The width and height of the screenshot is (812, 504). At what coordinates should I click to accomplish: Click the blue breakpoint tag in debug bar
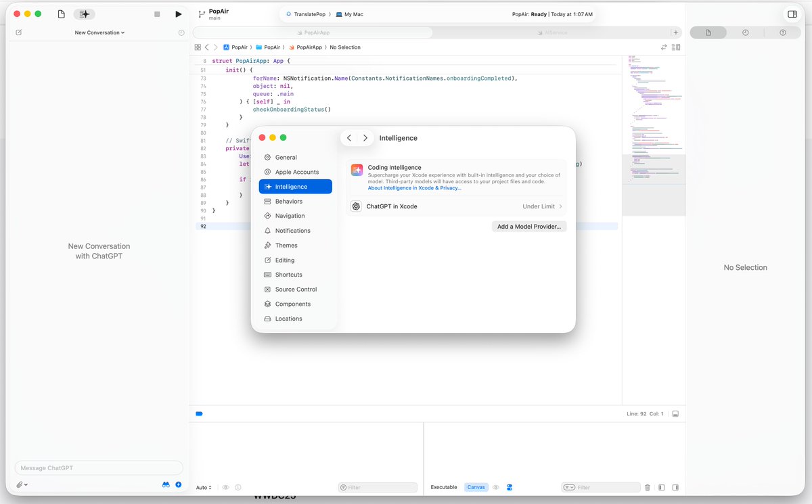point(199,413)
